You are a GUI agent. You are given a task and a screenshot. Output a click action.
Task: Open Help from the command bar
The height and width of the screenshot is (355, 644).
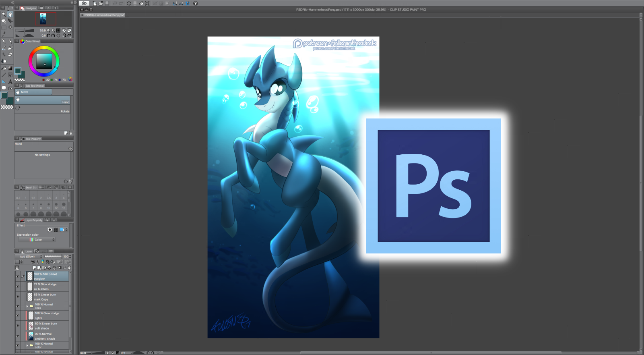pyautogui.click(x=195, y=3)
